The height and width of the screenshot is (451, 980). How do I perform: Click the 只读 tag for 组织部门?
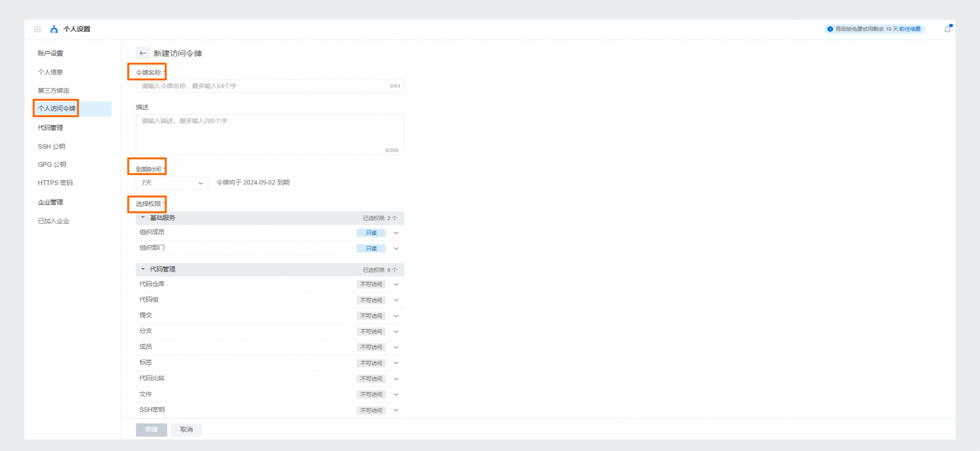point(371,248)
